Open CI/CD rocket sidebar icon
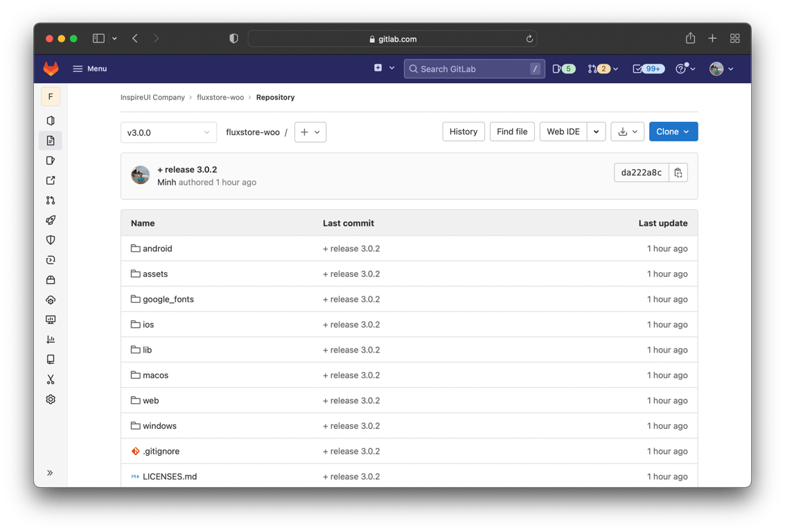Image resolution: width=785 pixels, height=532 pixels. pos(51,220)
